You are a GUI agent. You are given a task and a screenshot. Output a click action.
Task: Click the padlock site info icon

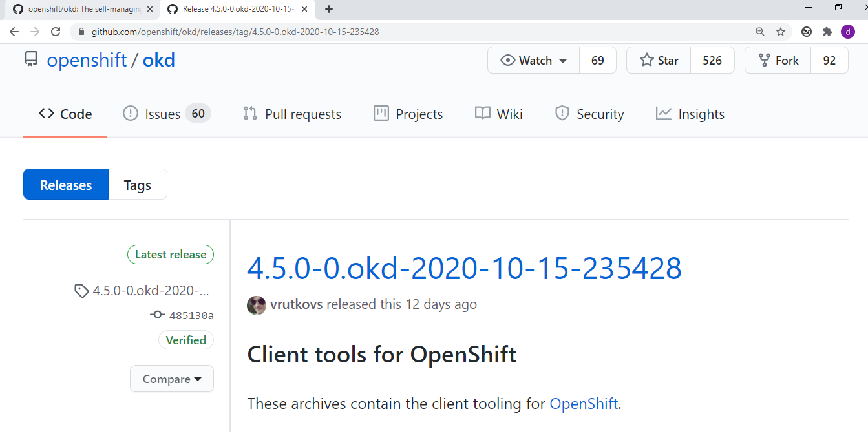coord(81,32)
